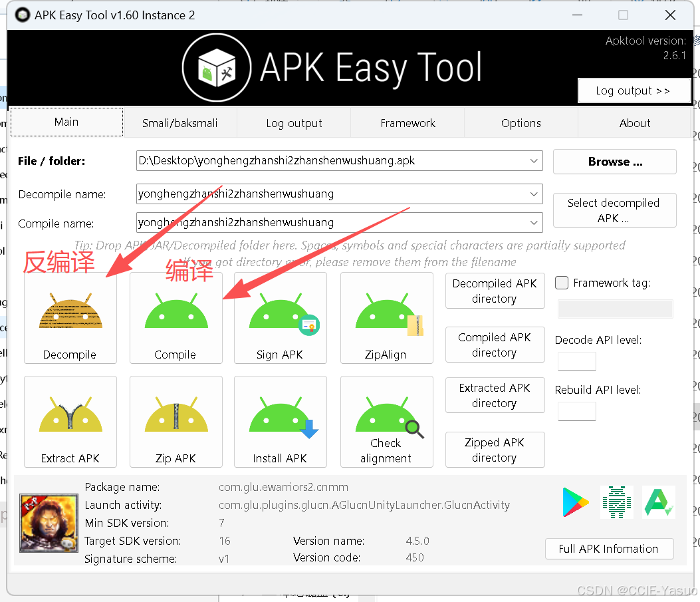Expand the File / folder dropdown arrow
Image resolution: width=700 pixels, height=602 pixels.
(534, 161)
